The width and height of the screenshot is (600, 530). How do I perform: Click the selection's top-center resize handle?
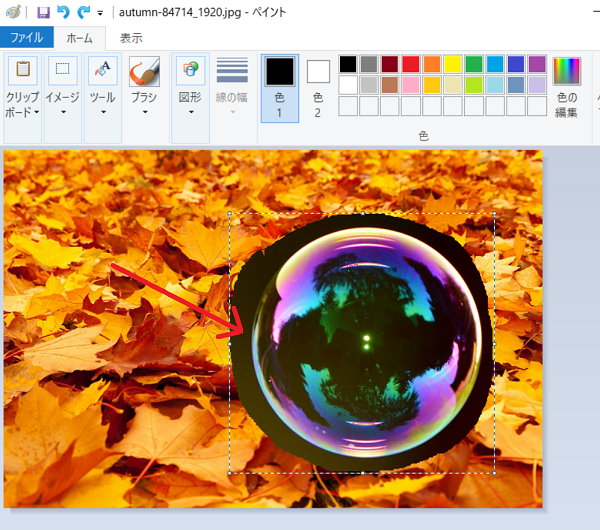(x=362, y=214)
